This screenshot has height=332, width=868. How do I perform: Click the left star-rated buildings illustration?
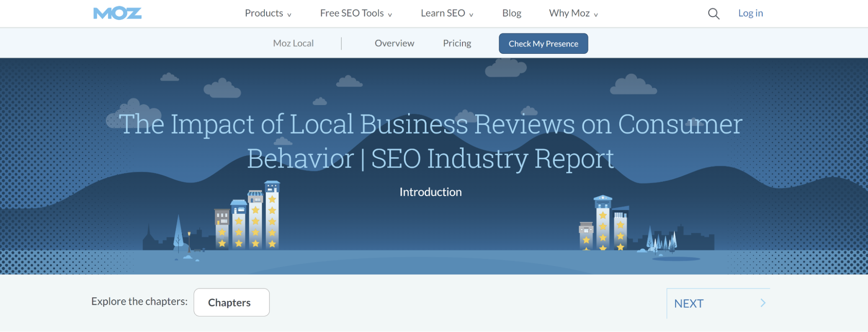point(248,217)
